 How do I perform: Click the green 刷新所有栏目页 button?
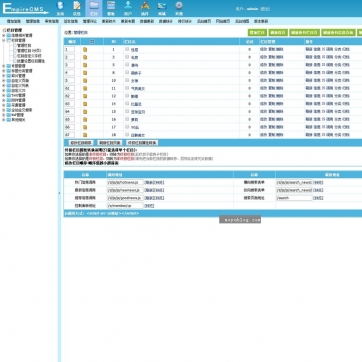click(304, 32)
